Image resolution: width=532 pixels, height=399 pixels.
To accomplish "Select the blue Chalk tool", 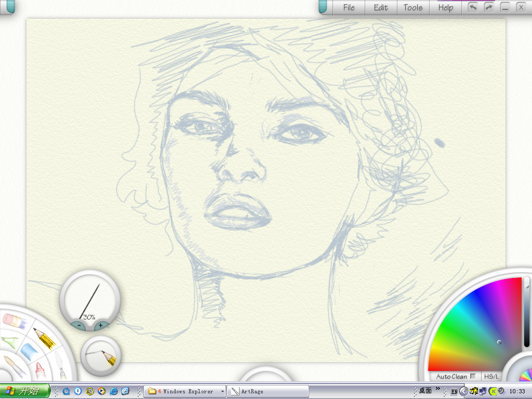I will [30, 352].
